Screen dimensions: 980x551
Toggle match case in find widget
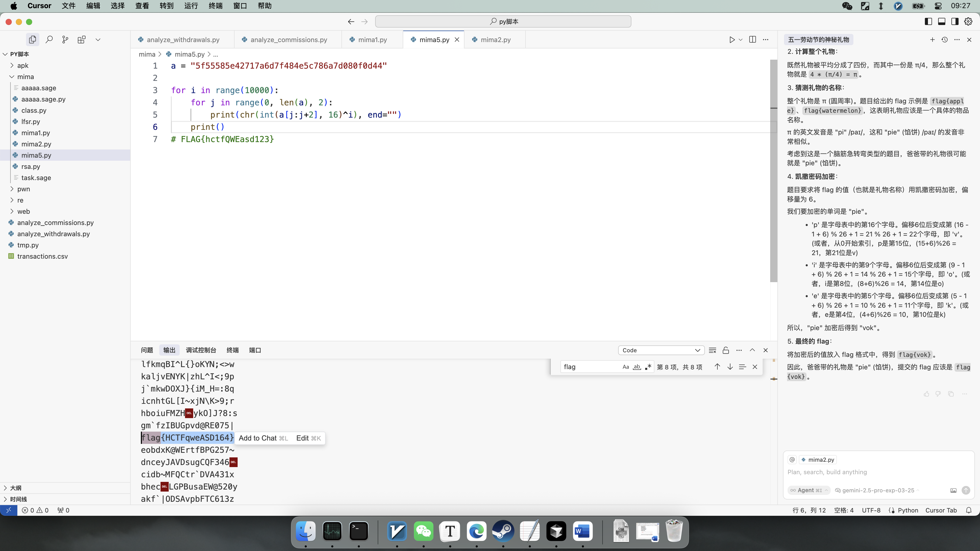[626, 367]
